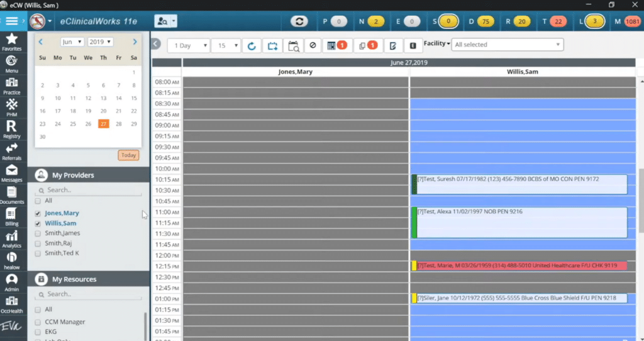Go to the next month in calendar
This screenshot has height=341, width=644.
pyautogui.click(x=135, y=42)
